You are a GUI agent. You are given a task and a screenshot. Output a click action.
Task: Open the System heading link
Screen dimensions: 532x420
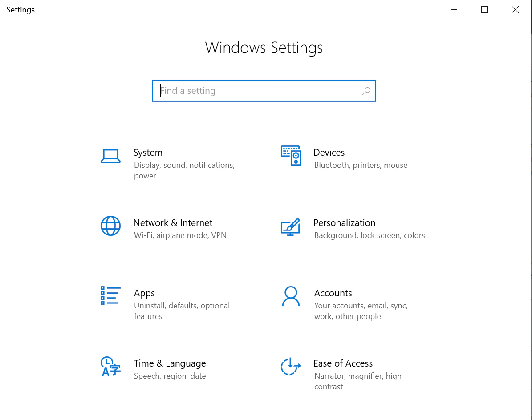point(148,153)
